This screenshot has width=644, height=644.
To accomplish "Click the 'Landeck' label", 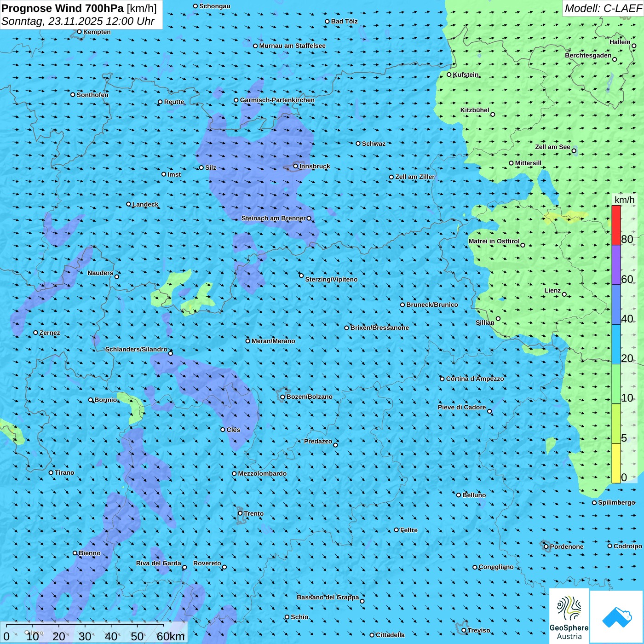I will pyautogui.click(x=145, y=204).
